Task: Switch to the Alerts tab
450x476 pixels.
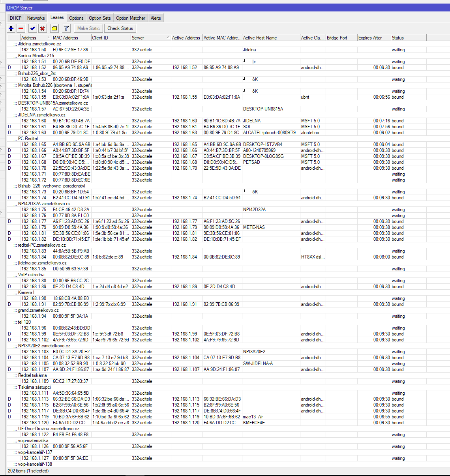Action: click(x=156, y=18)
